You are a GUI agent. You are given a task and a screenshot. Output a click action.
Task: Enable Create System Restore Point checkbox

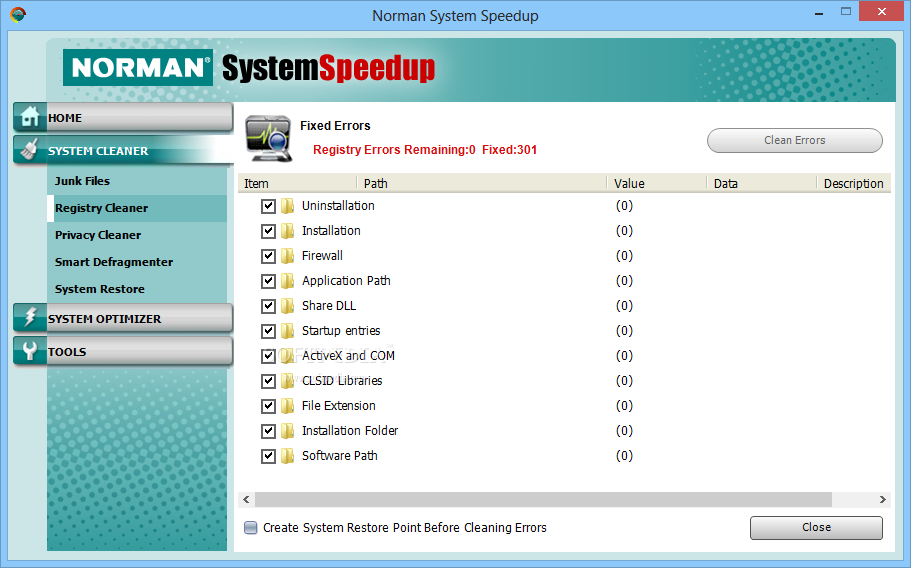250,527
